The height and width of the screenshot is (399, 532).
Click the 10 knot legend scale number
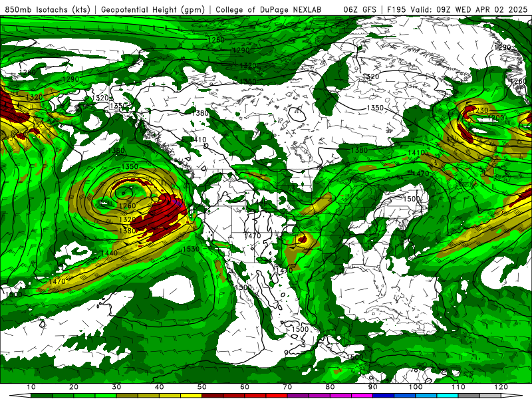click(x=31, y=387)
